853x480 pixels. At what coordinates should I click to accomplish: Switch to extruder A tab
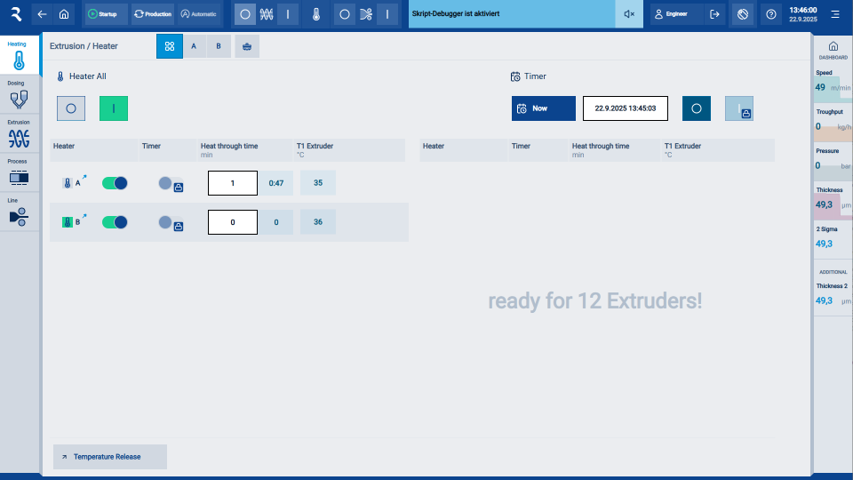pyautogui.click(x=194, y=47)
